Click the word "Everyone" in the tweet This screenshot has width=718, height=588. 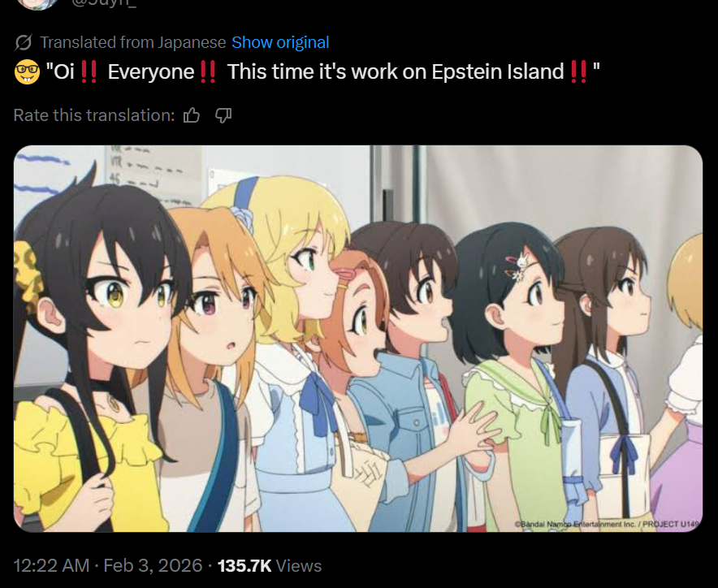151,72
